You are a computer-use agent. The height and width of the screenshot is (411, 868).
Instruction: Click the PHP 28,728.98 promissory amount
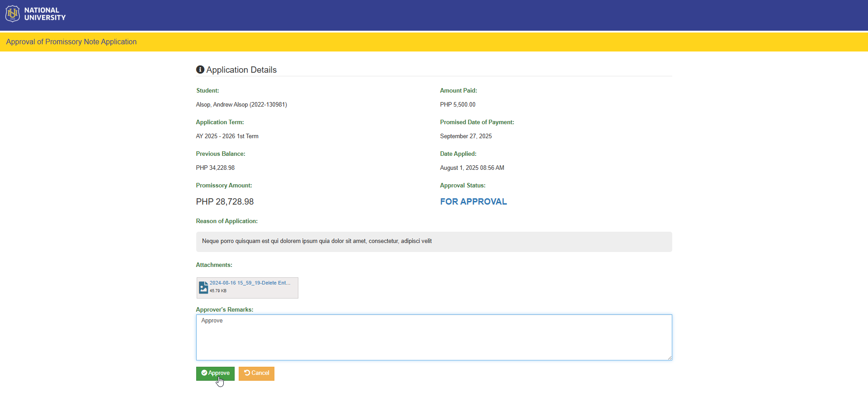click(x=225, y=202)
